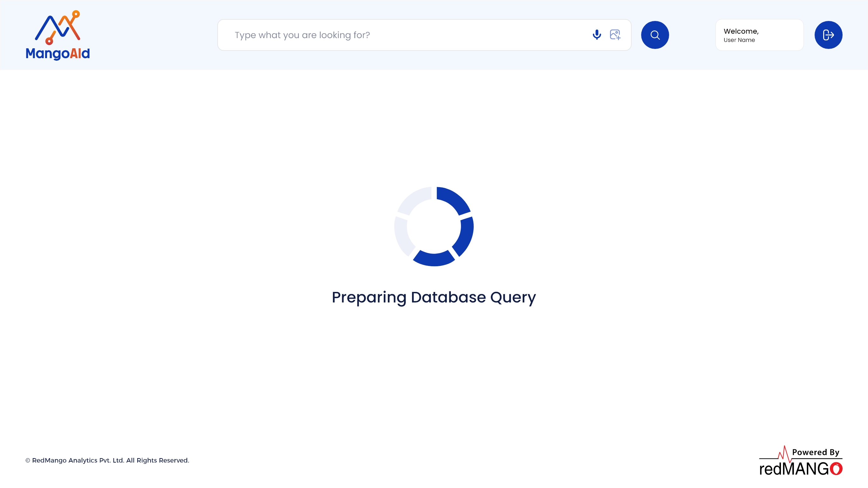The image size is (868, 488).
Task: Click the blue logout icon button
Action: 829,35
